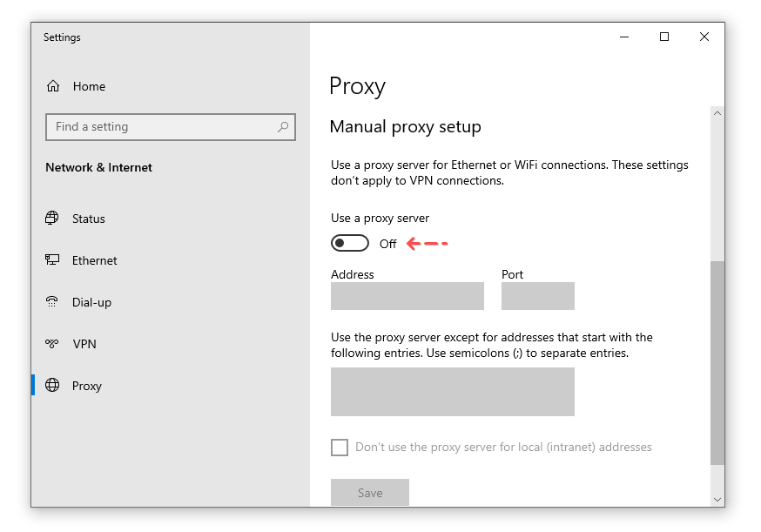761x532 pixels.
Task: Focus the Port input field
Action: [x=537, y=296]
